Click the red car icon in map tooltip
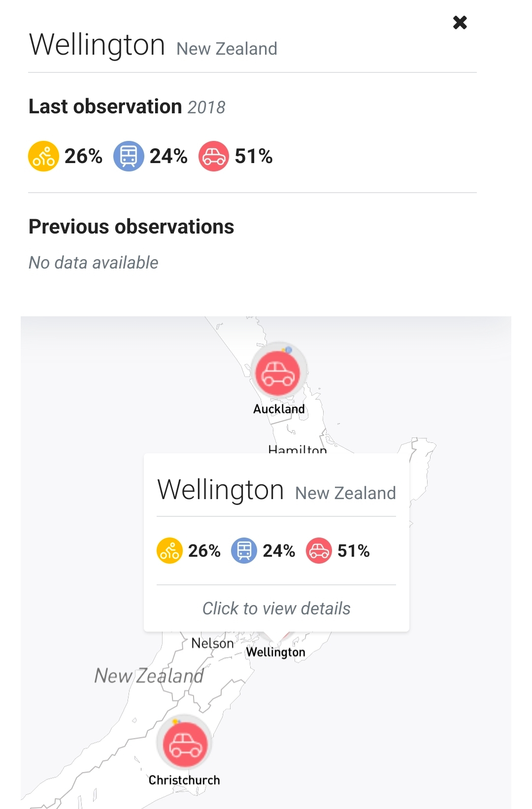This screenshot has width=532, height=809. (319, 550)
